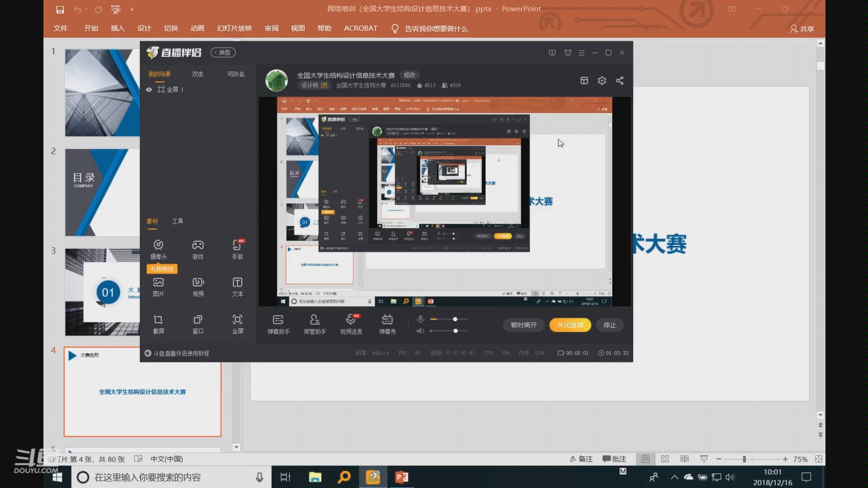Add a fullscreen capture source (全屏)
Viewport: 868px width, 488px height.
coord(238,324)
